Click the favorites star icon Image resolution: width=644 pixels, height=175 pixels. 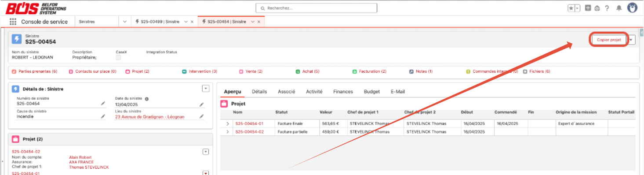571,8
